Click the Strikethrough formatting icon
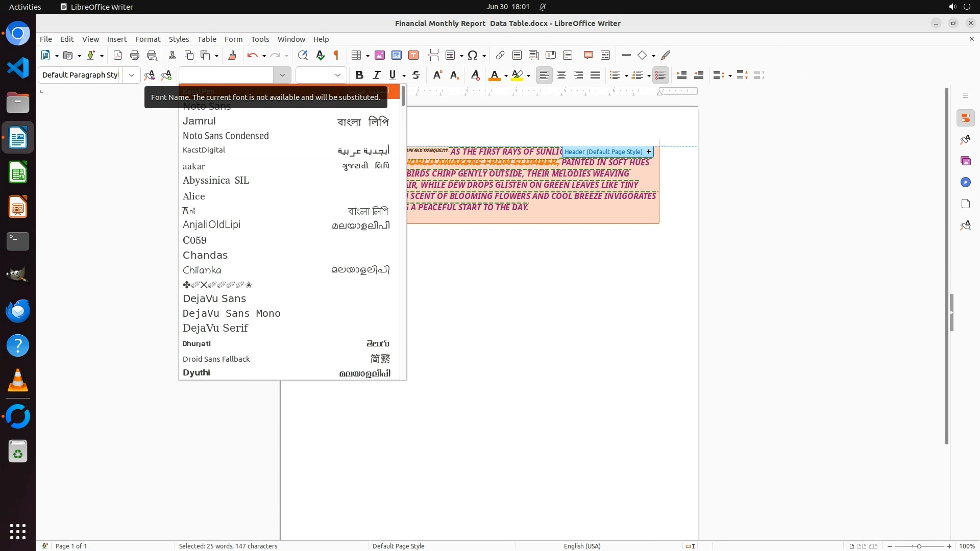 pyautogui.click(x=416, y=75)
